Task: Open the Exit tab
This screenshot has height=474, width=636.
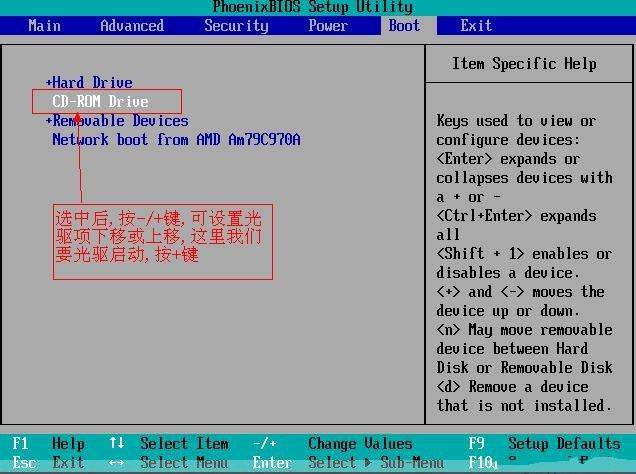Action: pos(476,26)
